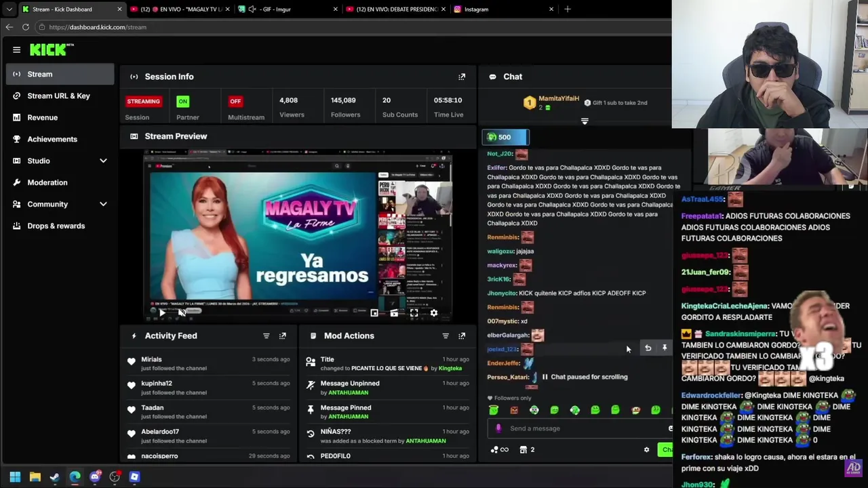Reply to joelxd_123's chat message

point(648,348)
